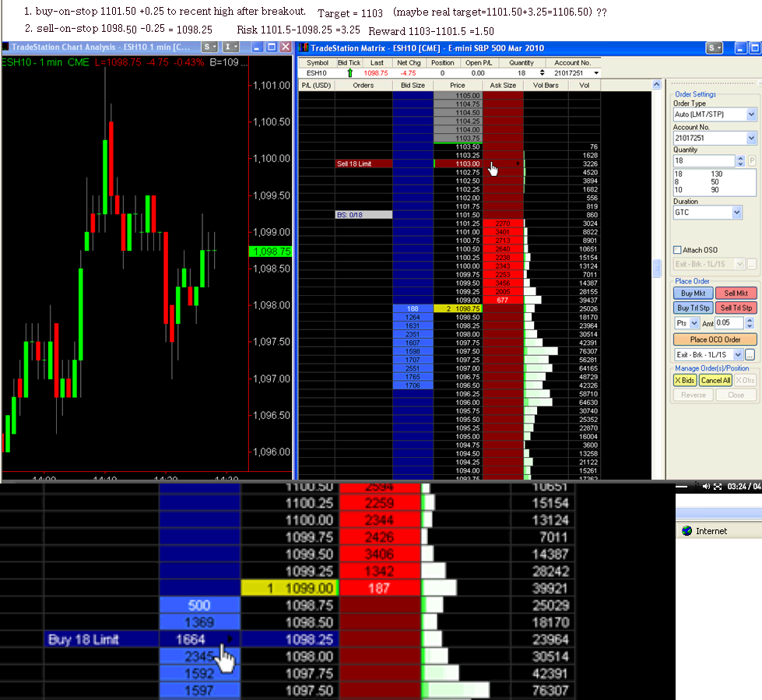Viewport: 762px width, 700px height.
Task: Click the Vol column header
Action: coord(584,85)
